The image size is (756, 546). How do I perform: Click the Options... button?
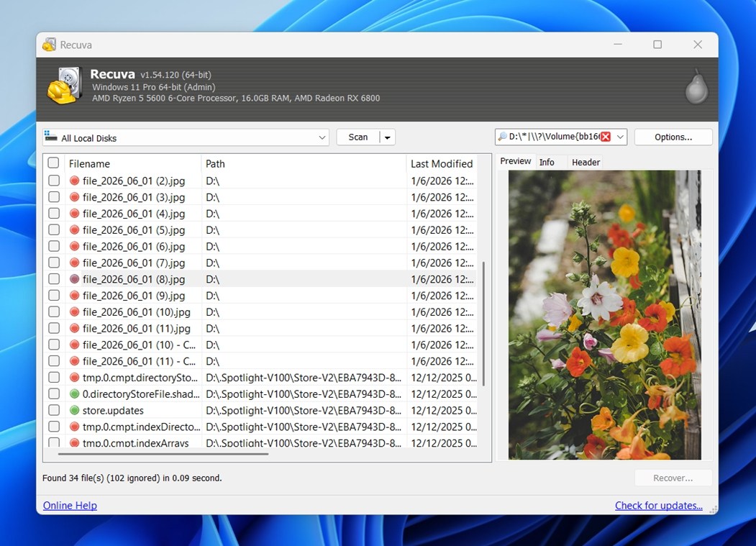tap(673, 137)
